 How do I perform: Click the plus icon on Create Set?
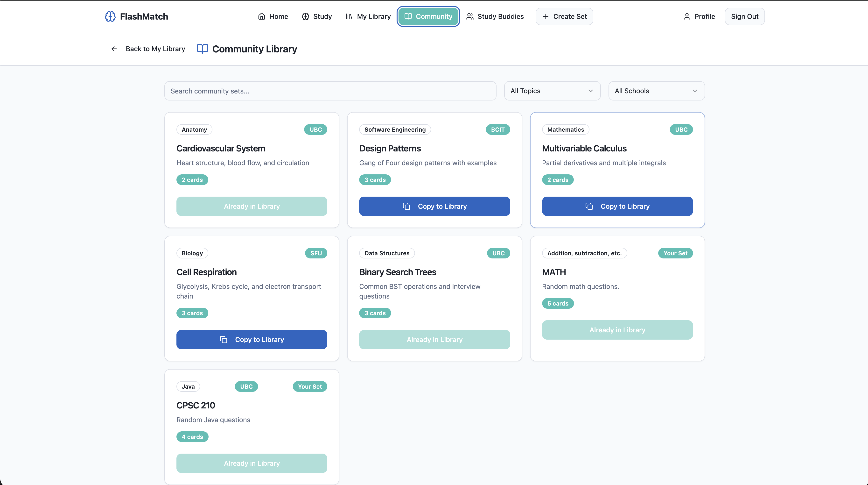coord(546,16)
